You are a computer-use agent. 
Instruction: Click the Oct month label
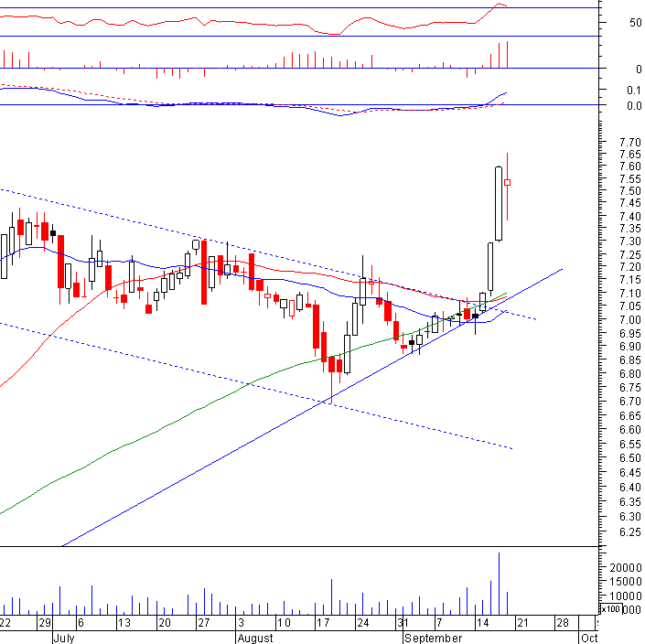589,639
